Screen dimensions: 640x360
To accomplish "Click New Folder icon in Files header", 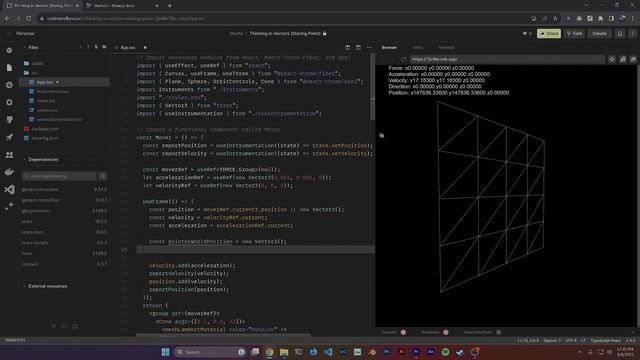I will pos(104,47).
